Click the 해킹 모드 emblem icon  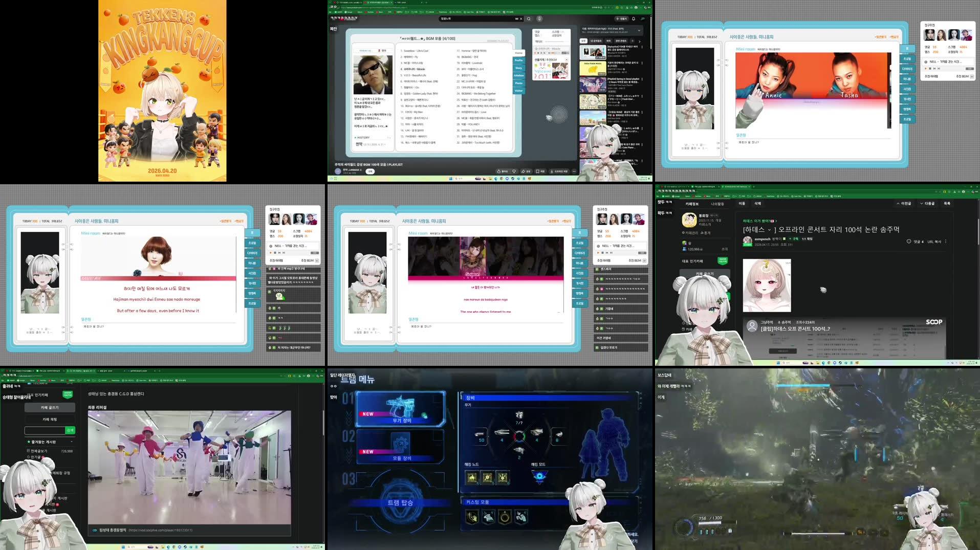click(x=539, y=477)
